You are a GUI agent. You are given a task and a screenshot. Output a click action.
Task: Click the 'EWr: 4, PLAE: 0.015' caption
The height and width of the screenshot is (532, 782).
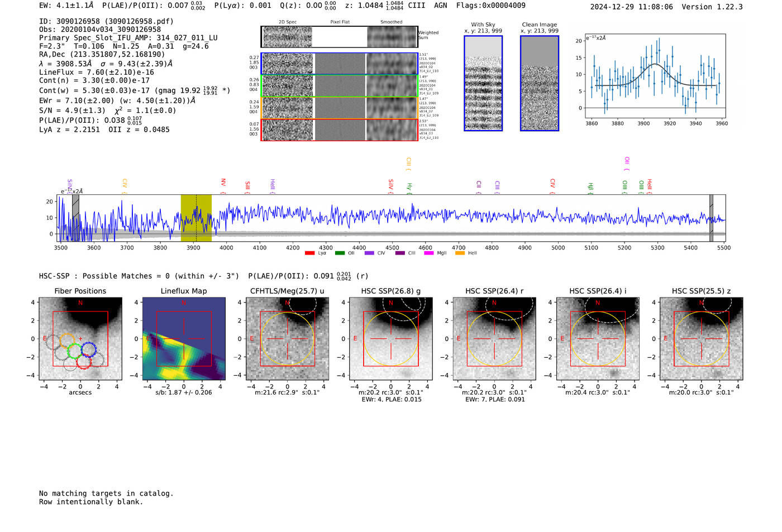[x=391, y=400]
